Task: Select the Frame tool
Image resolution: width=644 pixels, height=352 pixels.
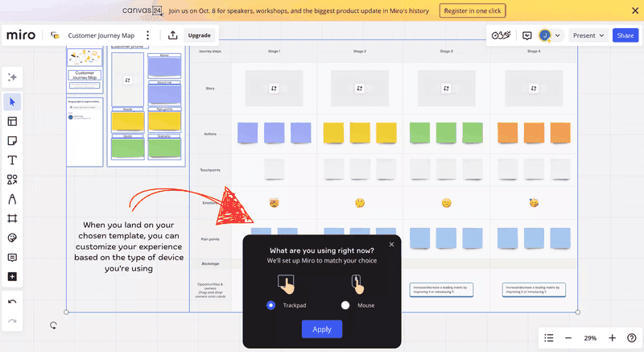Action: tap(12, 219)
